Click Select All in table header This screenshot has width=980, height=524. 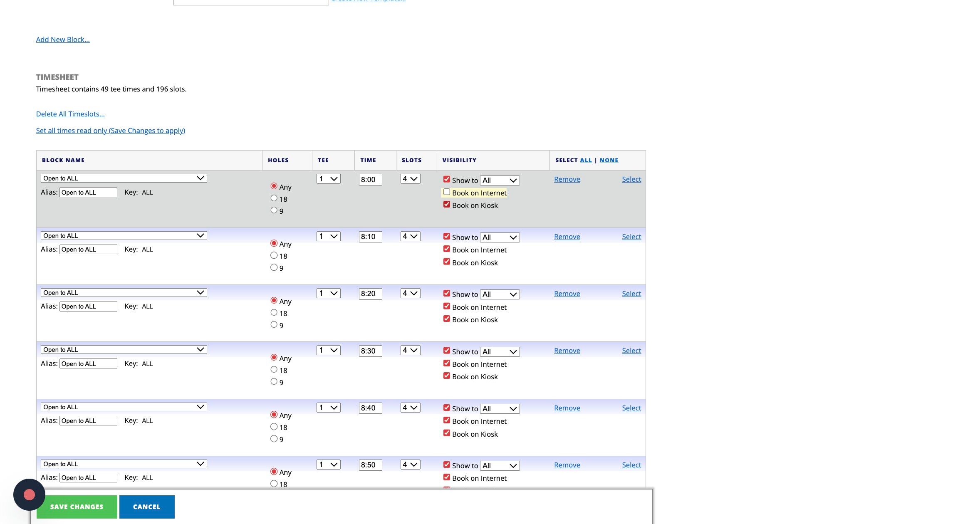coord(586,160)
